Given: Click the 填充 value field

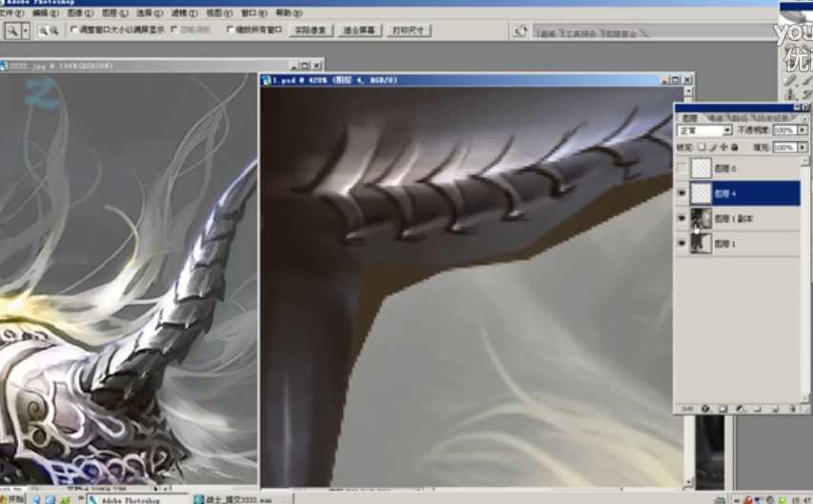Looking at the screenshot, I should (x=784, y=148).
